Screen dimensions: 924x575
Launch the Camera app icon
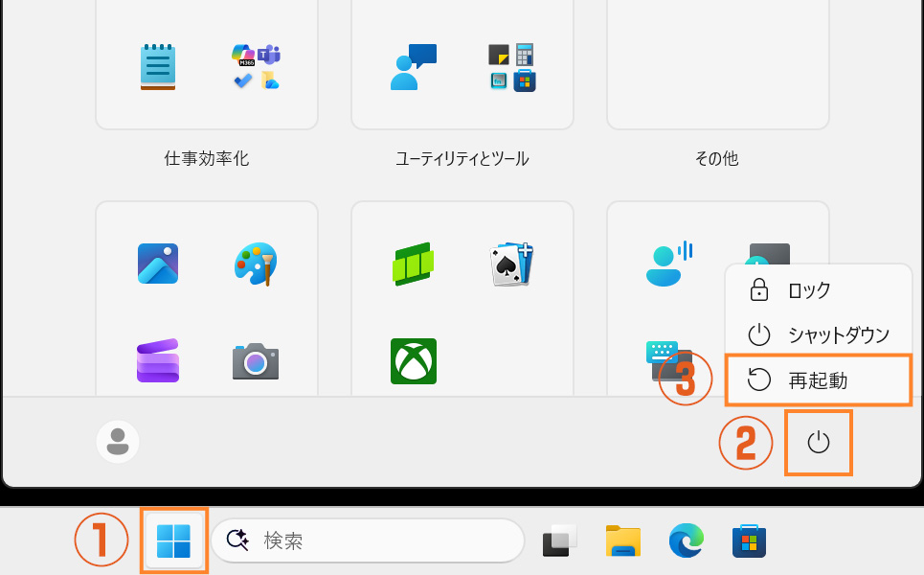pyautogui.click(x=256, y=361)
